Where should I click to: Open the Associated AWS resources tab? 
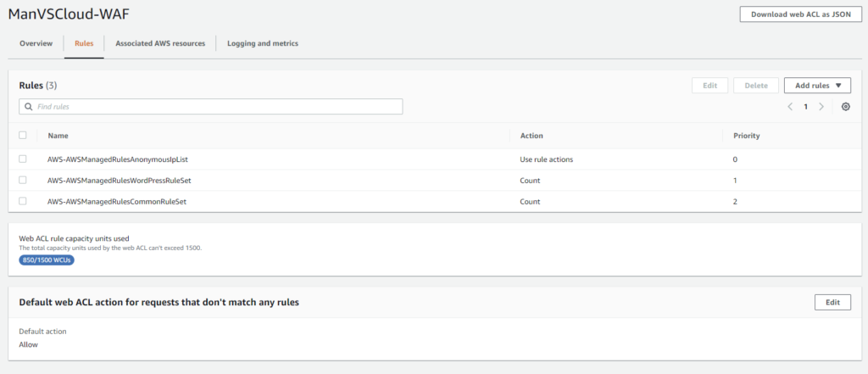160,43
